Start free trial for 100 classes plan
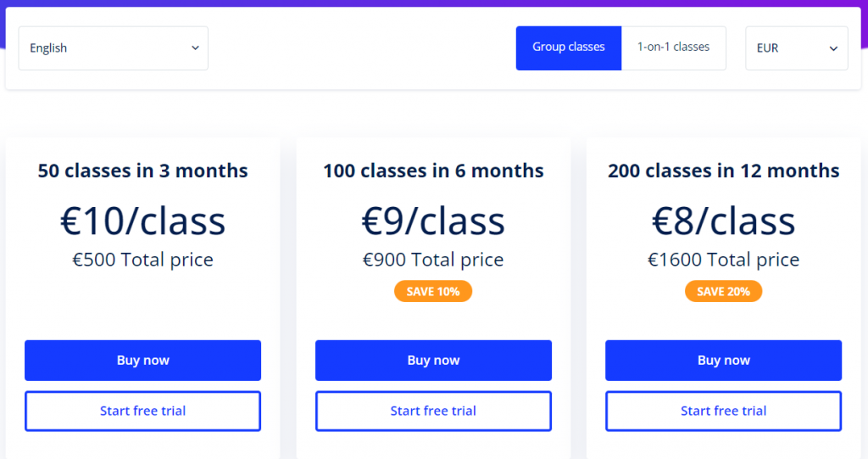 (433, 411)
